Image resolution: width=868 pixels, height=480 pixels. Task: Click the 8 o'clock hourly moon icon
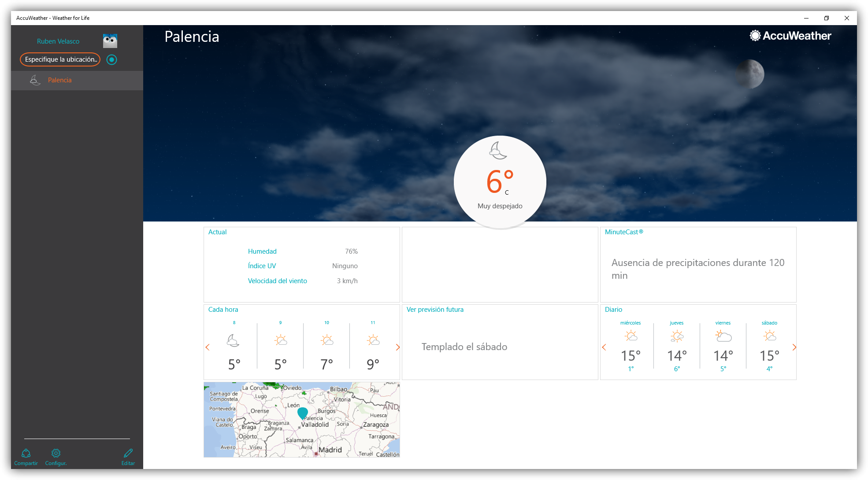pos(233,340)
